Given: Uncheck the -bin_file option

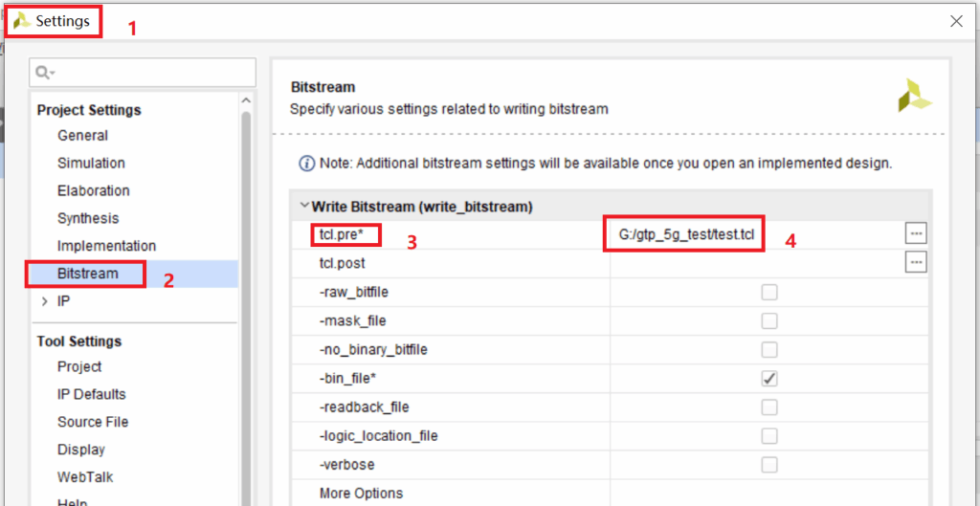Looking at the screenshot, I should point(768,378).
